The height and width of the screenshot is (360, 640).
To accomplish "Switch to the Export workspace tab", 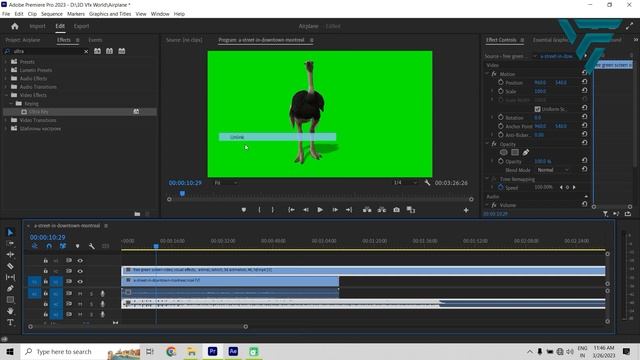I will tap(81, 26).
